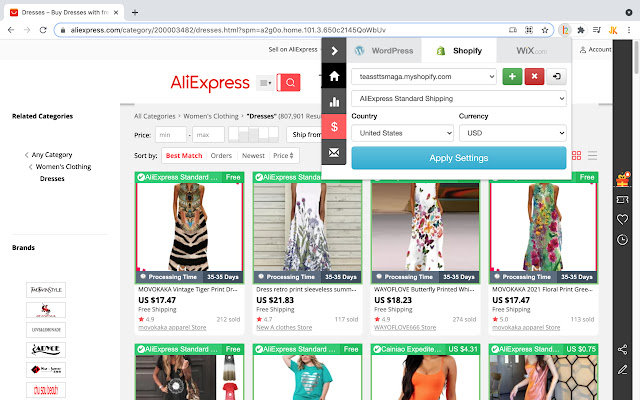The image size is (640, 400).
Task: Open New A clothes Store link
Action: tap(284, 327)
